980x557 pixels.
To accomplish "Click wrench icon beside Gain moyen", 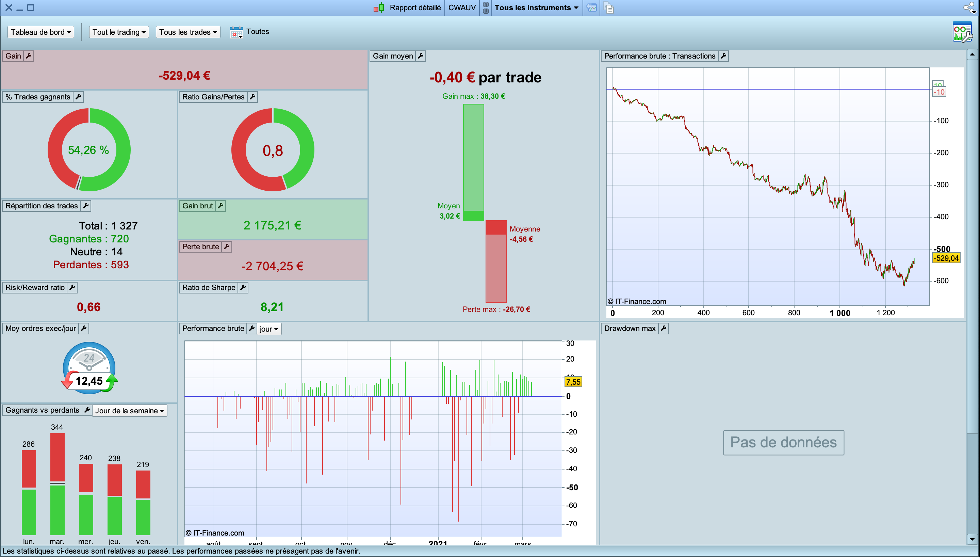I will [421, 56].
